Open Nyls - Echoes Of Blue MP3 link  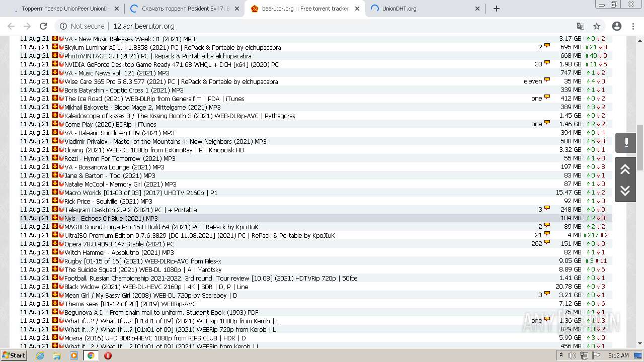pyautogui.click(x=111, y=218)
